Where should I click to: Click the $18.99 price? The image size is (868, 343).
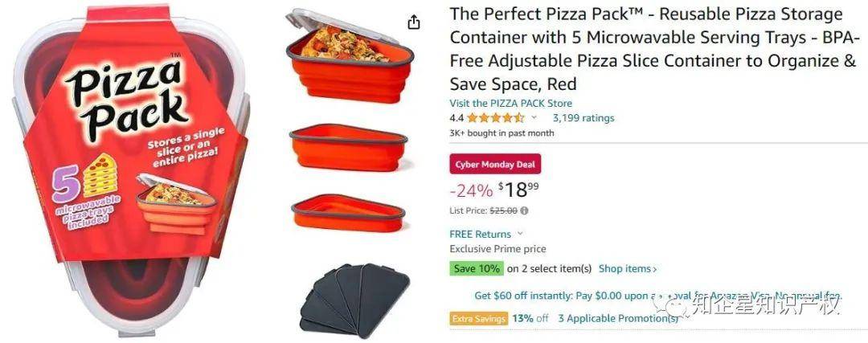[x=518, y=190]
